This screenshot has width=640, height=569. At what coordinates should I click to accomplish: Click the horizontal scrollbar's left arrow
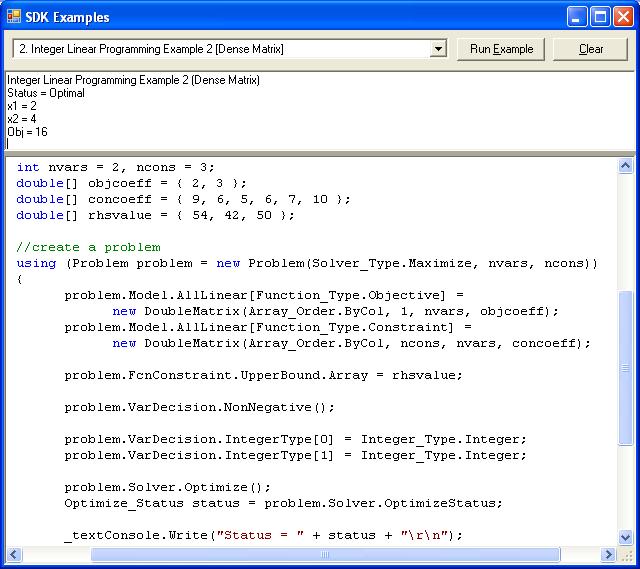(14, 554)
